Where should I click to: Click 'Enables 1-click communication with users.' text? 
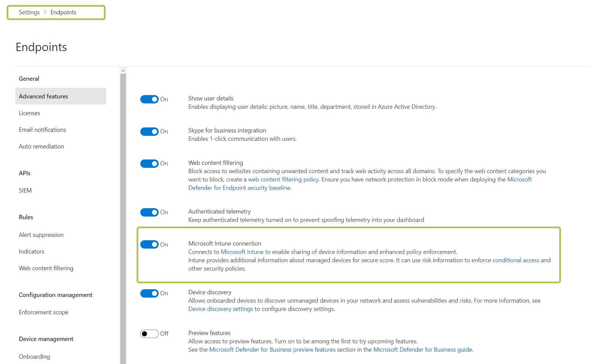click(x=243, y=139)
